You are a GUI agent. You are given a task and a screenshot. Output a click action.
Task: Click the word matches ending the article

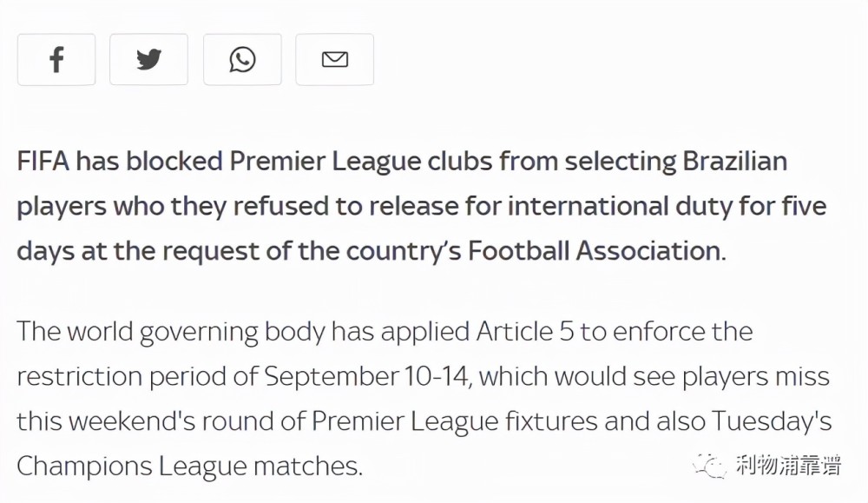click(x=308, y=467)
